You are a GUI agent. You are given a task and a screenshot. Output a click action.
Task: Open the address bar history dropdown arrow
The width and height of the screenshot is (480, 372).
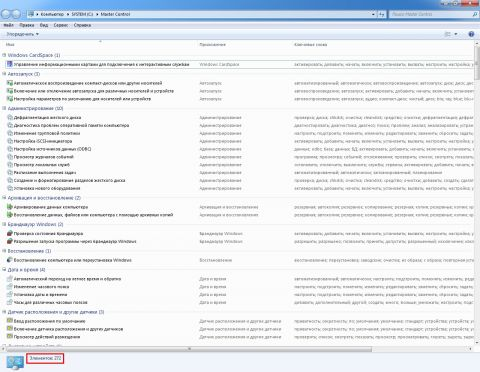[373, 14]
